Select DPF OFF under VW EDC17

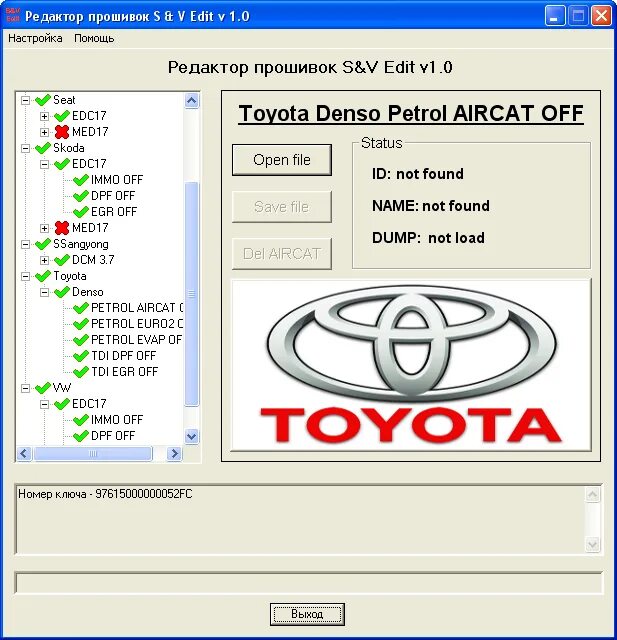click(x=113, y=436)
